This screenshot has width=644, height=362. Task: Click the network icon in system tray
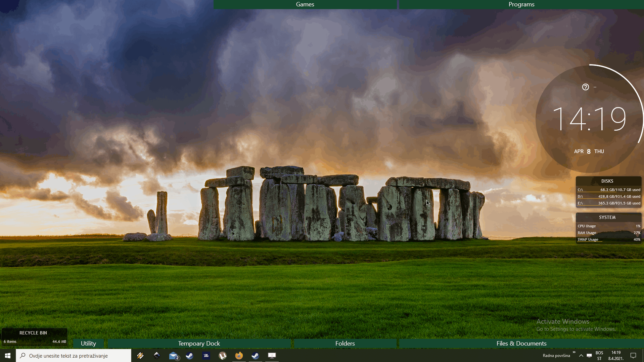pos(589,356)
